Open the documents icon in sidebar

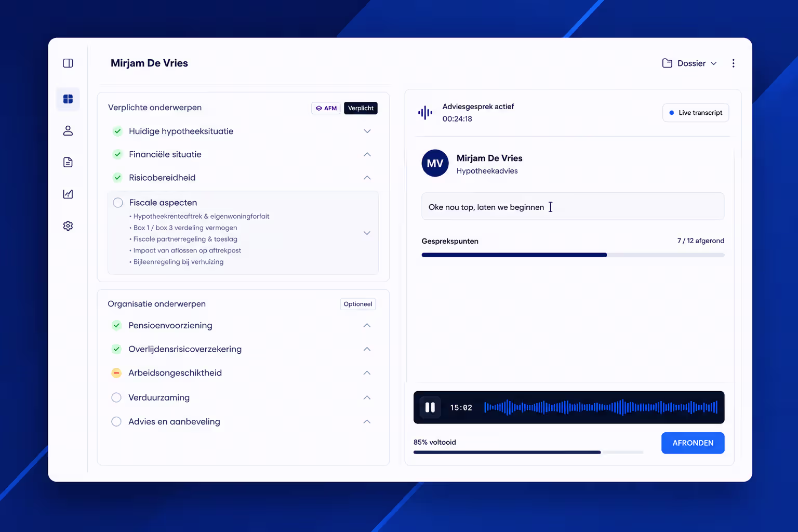point(68,162)
